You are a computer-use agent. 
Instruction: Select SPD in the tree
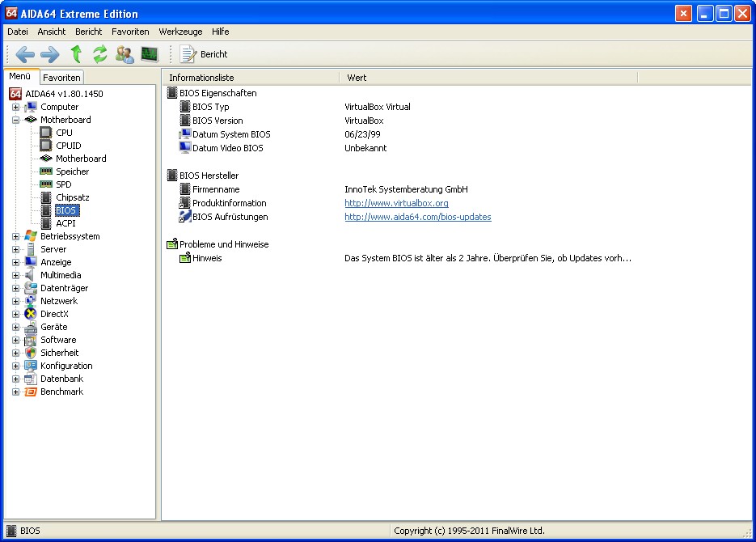64,184
